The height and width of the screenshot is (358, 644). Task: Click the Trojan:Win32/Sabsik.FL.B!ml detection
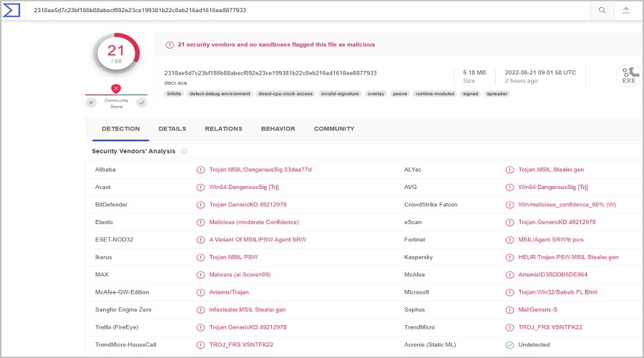(x=557, y=292)
